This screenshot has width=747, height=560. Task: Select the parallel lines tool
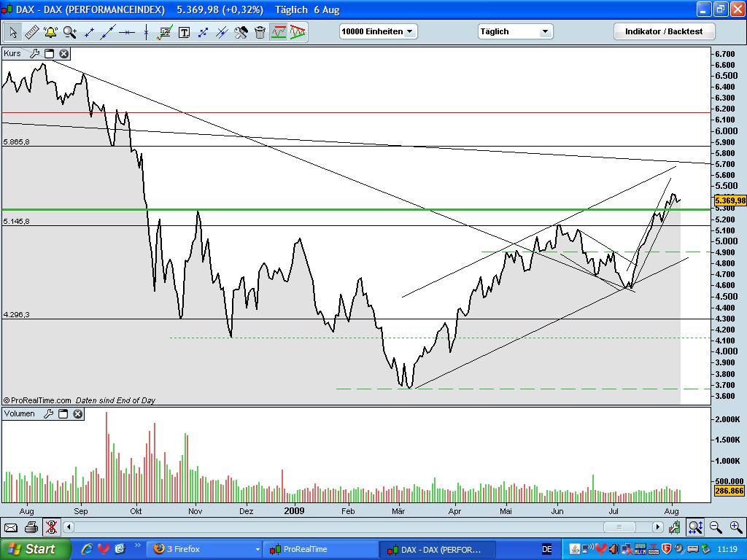coord(222,32)
